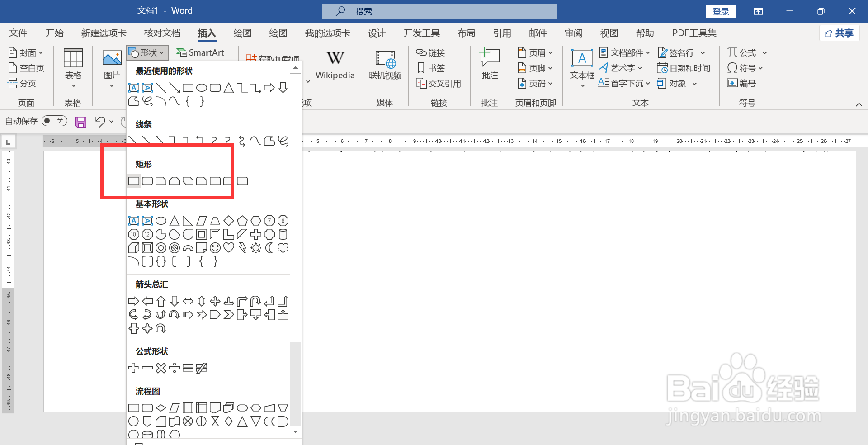Select the cylinder shape in 基本形状
Screen dimensions: 868x445
pos(283,234)
